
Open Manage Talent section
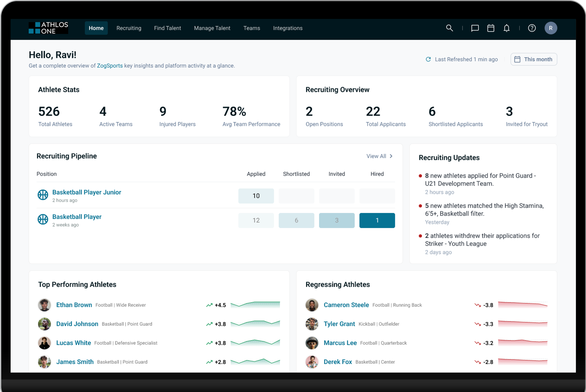[x=212, y=28]
